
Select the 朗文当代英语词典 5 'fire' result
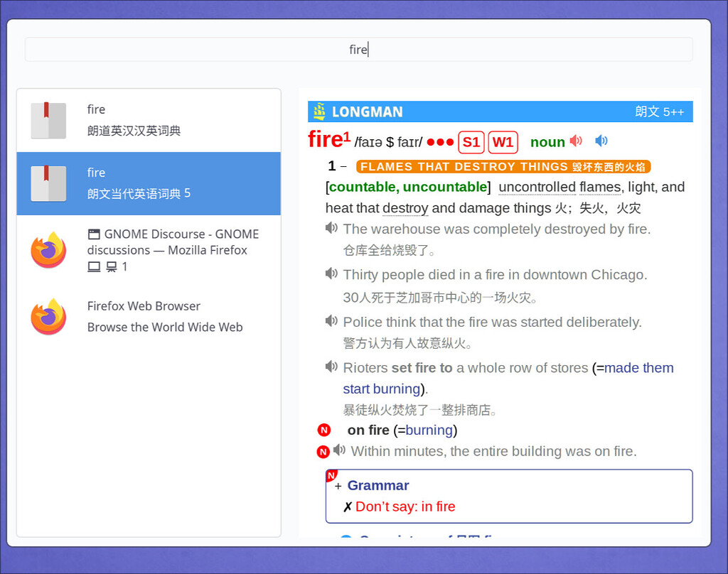[149, 183]
